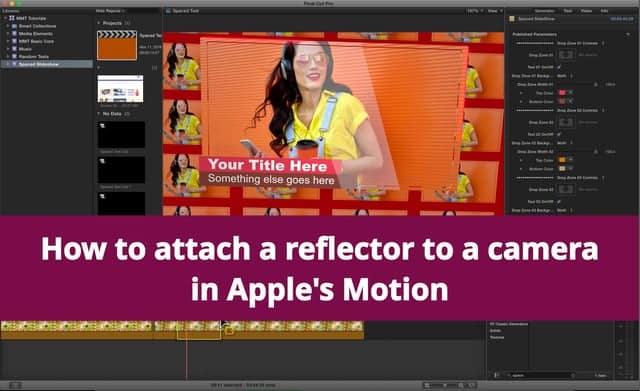Click the generator icon beside the inspector title
Screen dimensions: 640x391
[x=512, y=19]
